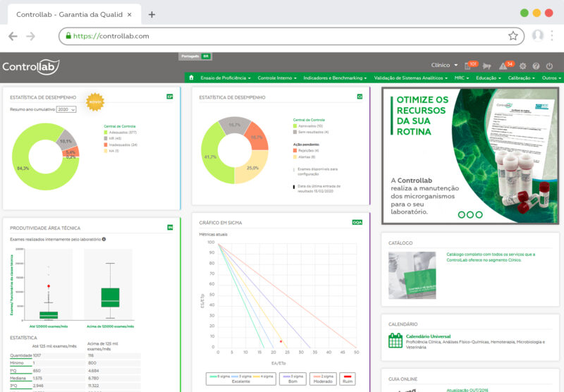Click the Quantidade row label
This screenshot has width=564, height=392.
pos(21,355)
